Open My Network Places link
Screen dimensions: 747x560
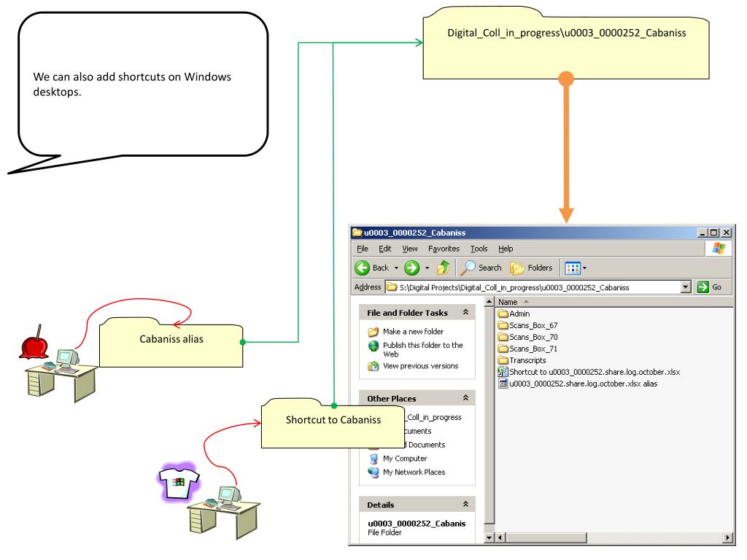(414, 472)
